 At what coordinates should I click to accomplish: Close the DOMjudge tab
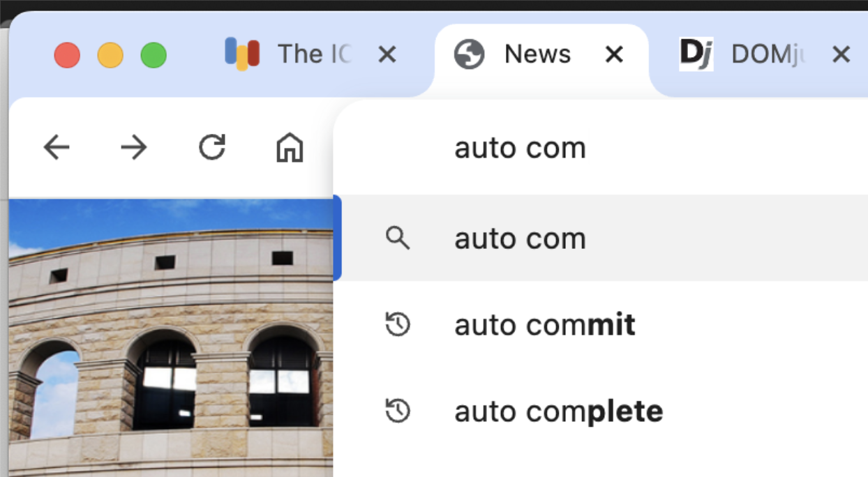(x=841, y=54)
